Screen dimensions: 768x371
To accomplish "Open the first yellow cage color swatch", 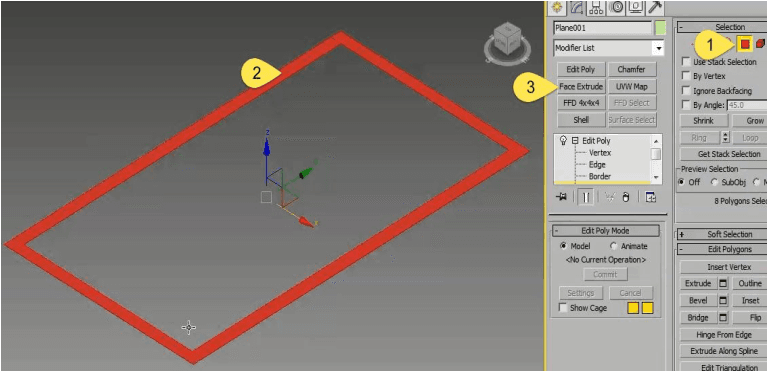I will click(633, 308).
